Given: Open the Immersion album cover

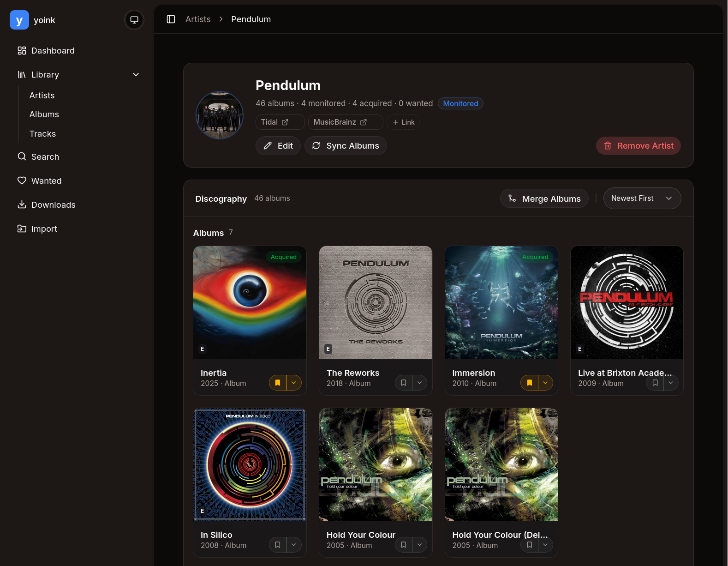Looking at the screenshot, I should [501, 302].
